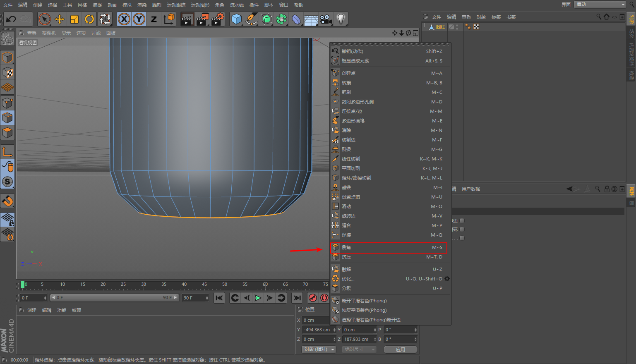
Task: Click the current frame 0 F field
Action: 34,298
